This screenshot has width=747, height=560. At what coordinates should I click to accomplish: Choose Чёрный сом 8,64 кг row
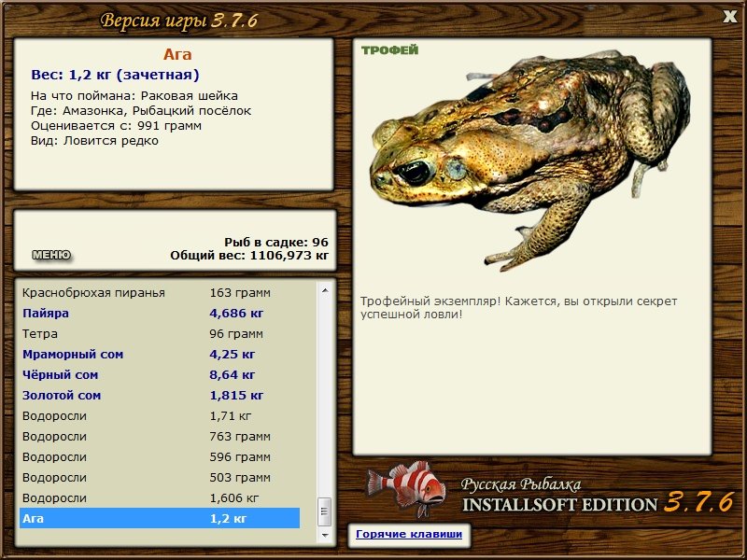coord(160,375)
